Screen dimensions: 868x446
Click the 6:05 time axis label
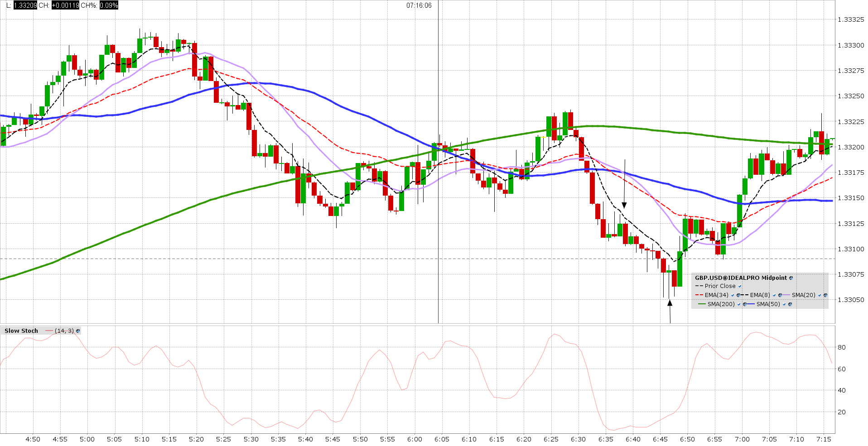tap(442, 439)
